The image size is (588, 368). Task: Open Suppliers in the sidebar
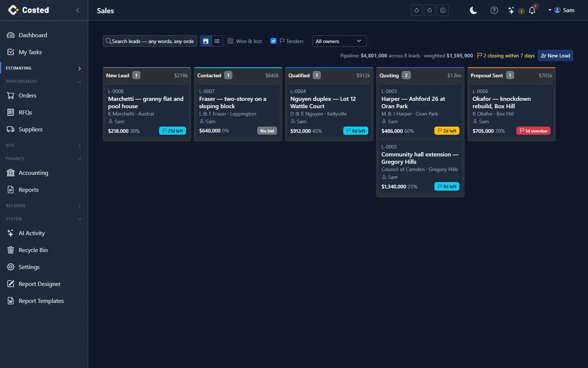(x=44, y=130)
